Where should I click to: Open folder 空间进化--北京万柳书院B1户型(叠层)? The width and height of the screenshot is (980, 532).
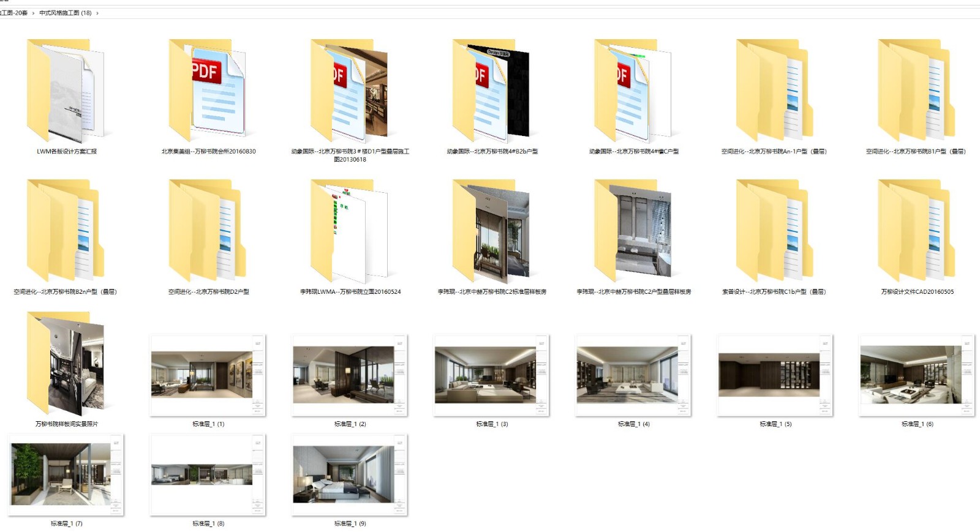(917, 90)
